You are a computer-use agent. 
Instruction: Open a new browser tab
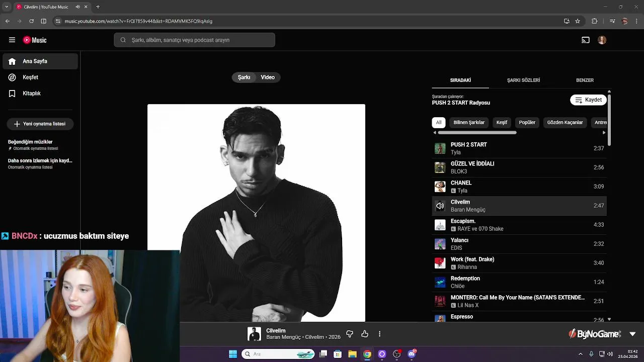click(x=98, y=7)
